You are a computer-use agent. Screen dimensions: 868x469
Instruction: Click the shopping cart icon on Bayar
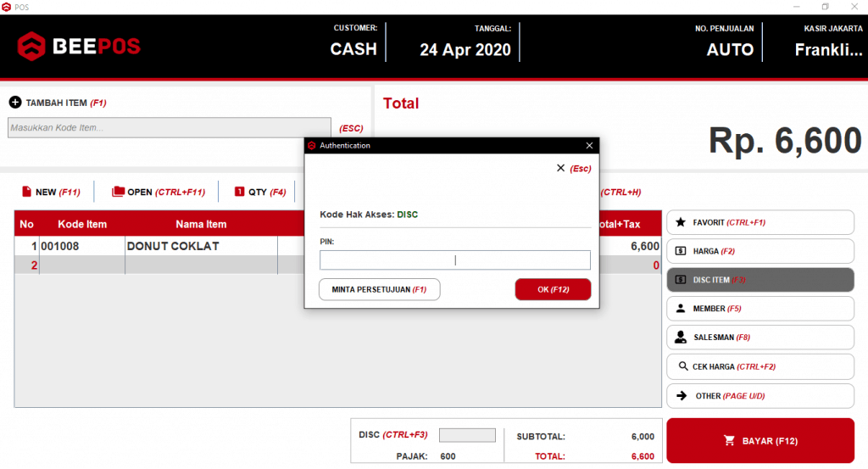(729, 441)
